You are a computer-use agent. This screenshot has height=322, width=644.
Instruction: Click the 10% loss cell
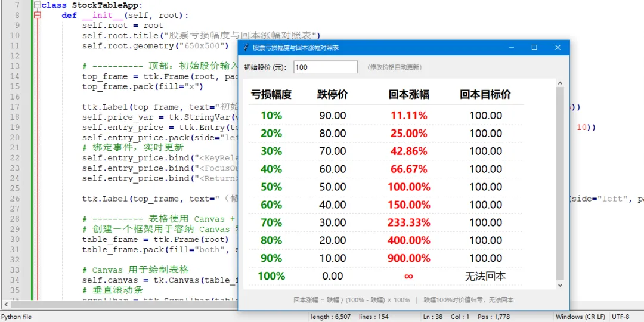click(x=271, y=116)
